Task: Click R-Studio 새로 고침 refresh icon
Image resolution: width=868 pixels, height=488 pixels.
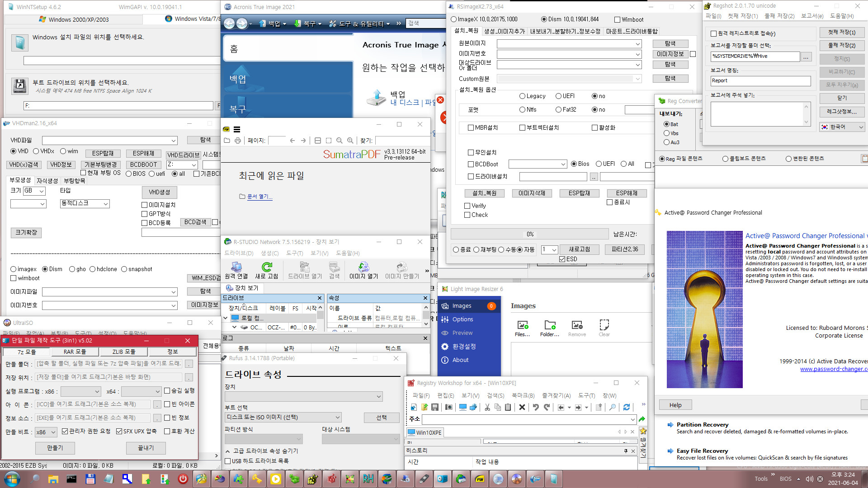Action: click(267, 270)
